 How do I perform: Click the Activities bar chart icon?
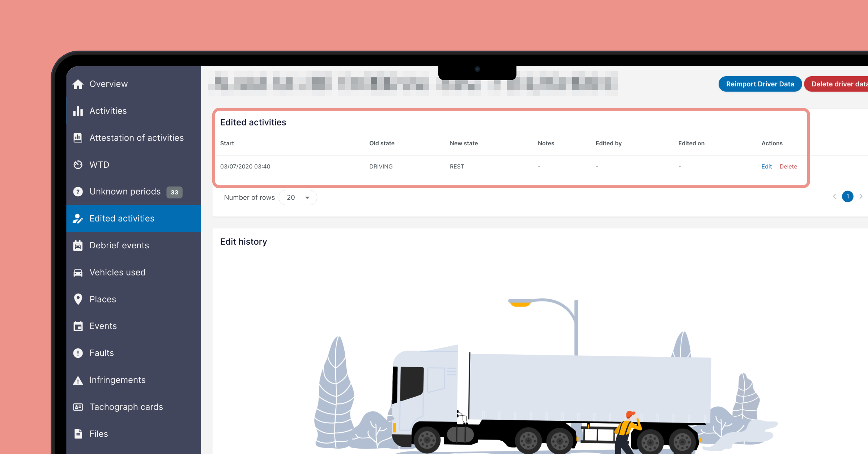78,111
